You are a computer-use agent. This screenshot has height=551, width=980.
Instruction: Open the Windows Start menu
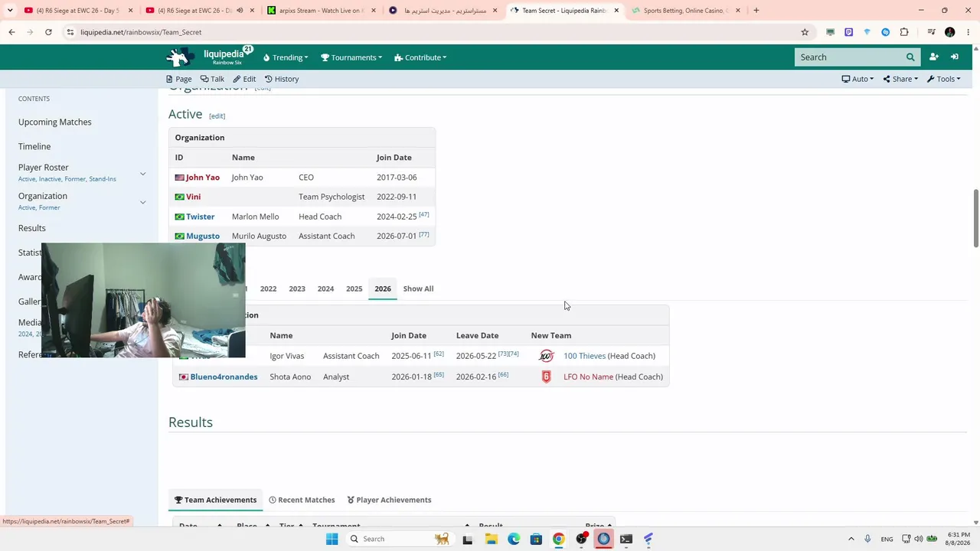point(332,539)
